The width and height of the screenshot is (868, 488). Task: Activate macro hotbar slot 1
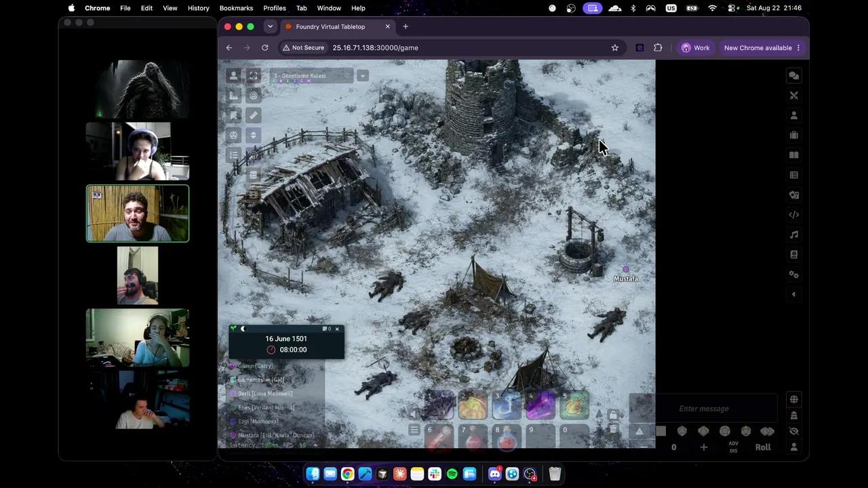point(439,405)
